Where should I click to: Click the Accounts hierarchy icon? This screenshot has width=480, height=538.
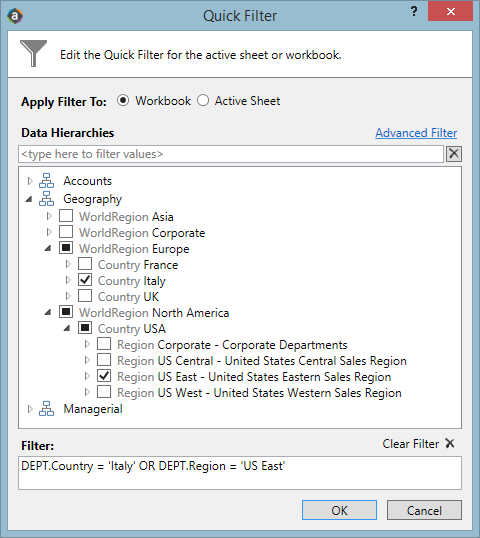click(x=46, y=180)
